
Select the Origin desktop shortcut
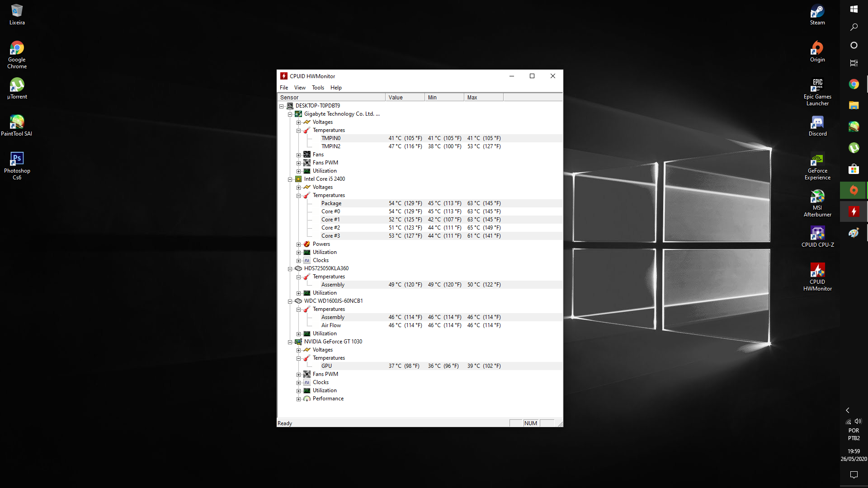[817, 51]
